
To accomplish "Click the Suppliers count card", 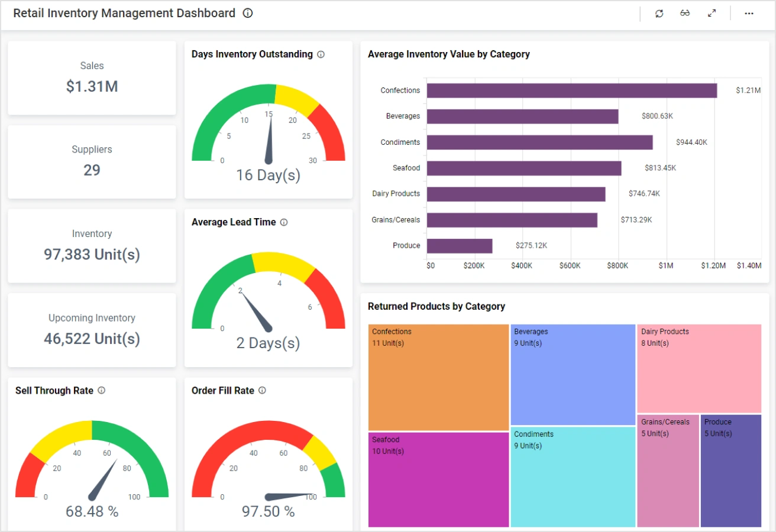I will (92, 161).
